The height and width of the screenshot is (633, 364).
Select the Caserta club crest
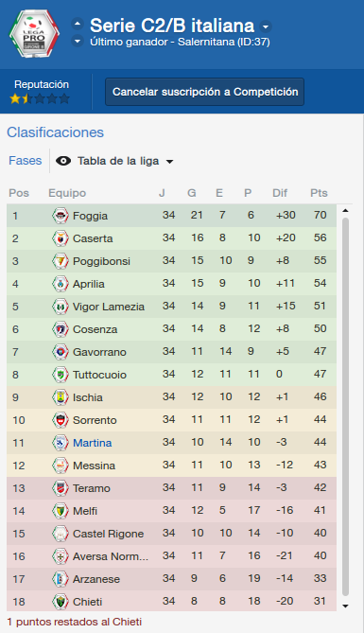[x=61, y=238]
